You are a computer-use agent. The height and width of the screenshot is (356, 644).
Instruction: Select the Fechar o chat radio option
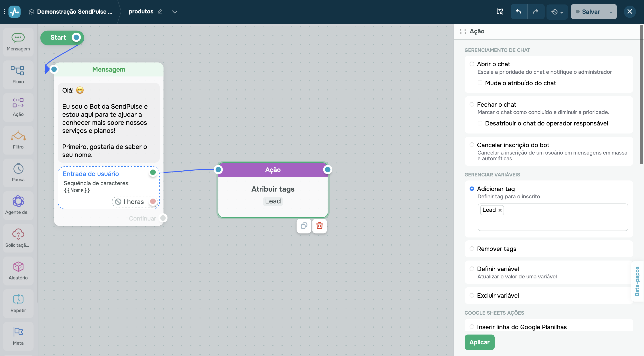point(472,104)
